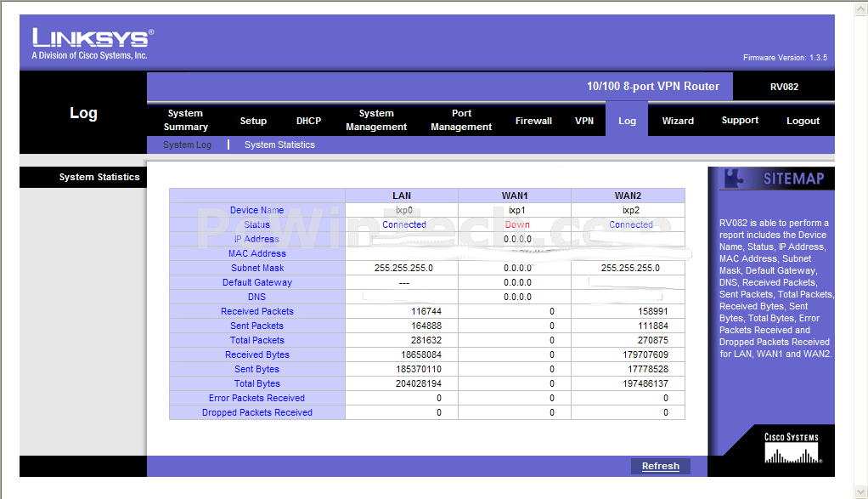Click the LAN column header
The height and width of the screenshot is (499, 868).
click(x=402, y=196)
